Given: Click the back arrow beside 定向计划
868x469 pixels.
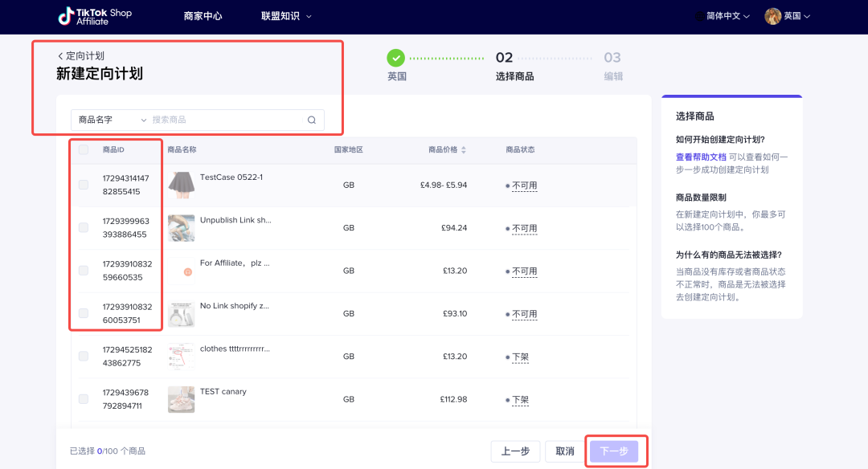Looking at the screenshot, I should pyautogui.click(x=60, y=56).
